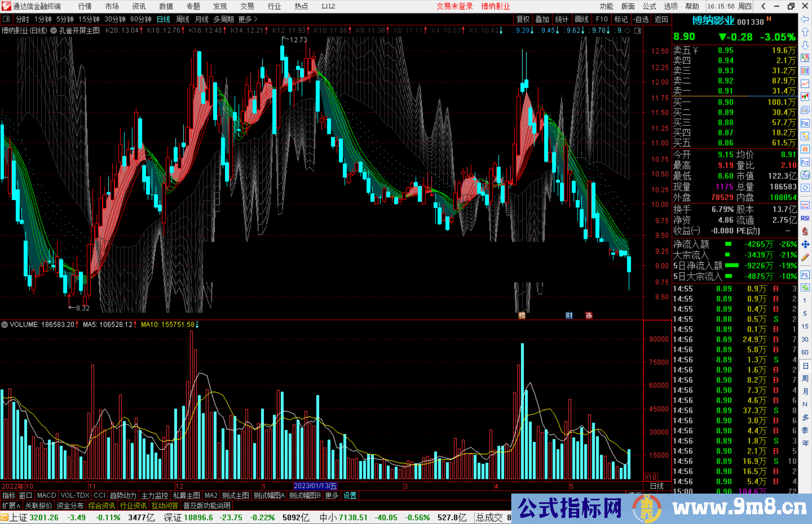
Task: Open the 更多 indicator tabs list
Action: tap(331, 495)
